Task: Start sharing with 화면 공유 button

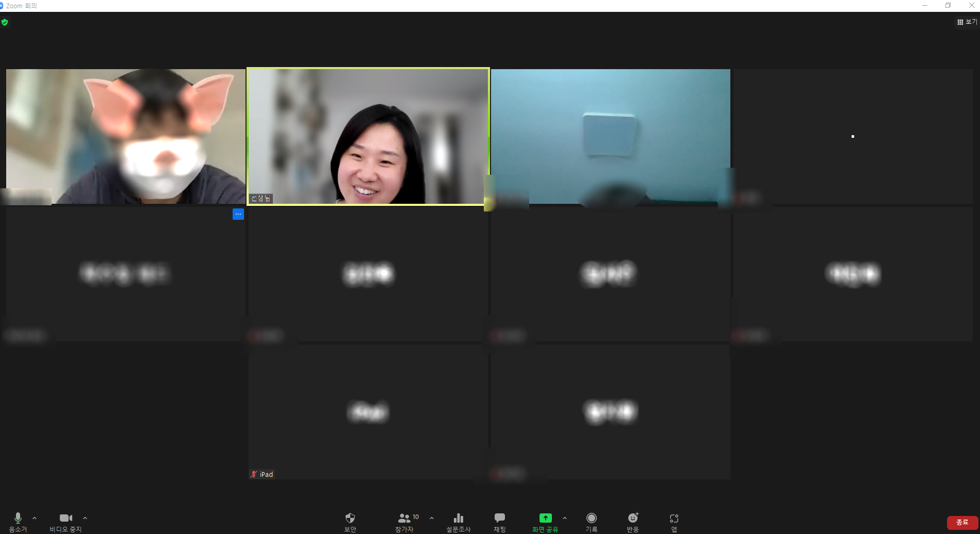Action: click(x=545, y=522)
